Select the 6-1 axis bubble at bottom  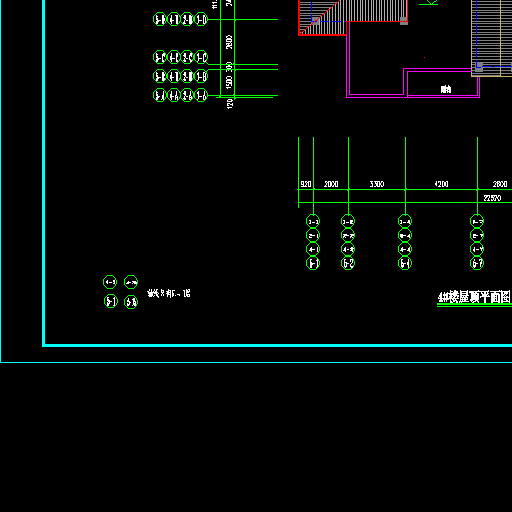pyautogui.click(x=313, y=263)
